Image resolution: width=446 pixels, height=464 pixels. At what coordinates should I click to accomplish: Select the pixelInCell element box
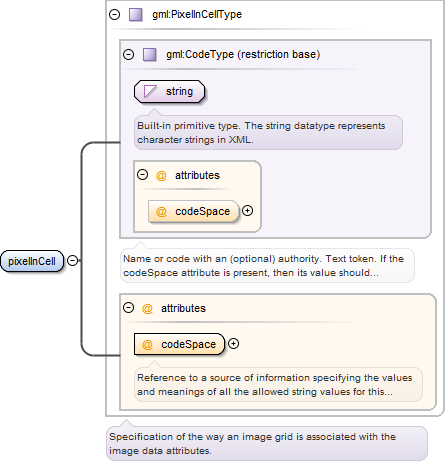[32, 261]
